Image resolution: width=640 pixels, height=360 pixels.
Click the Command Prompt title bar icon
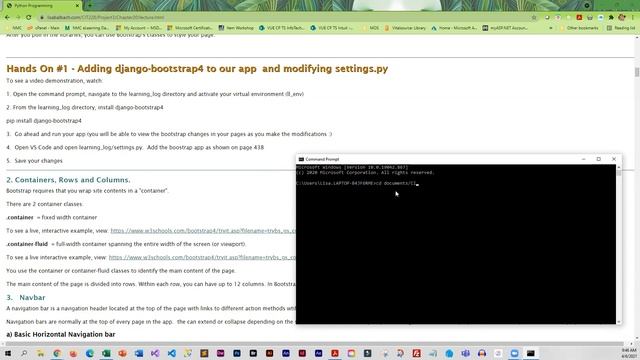tap(301, 159)
